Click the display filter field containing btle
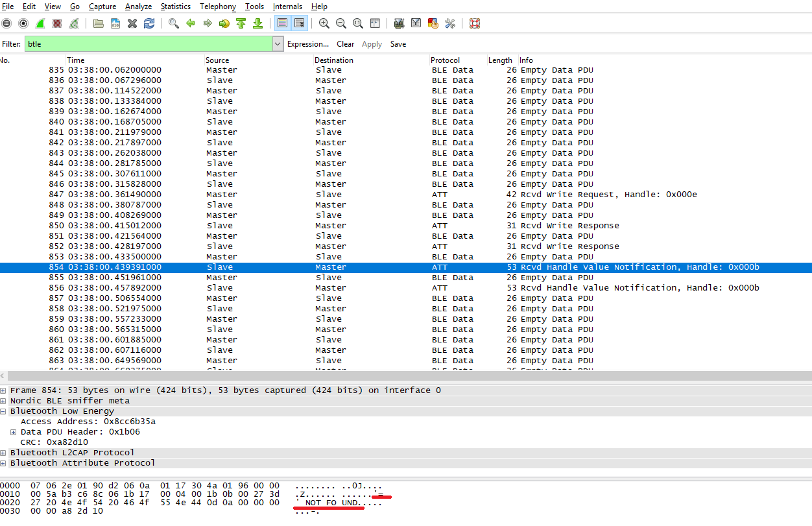The height and width of the screenshot is (526, 812). 149,44
